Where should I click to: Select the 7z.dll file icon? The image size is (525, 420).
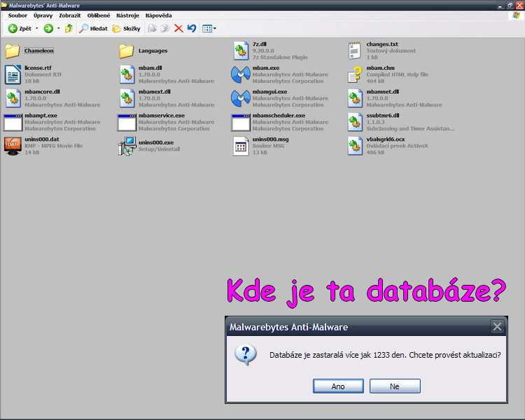241,51
